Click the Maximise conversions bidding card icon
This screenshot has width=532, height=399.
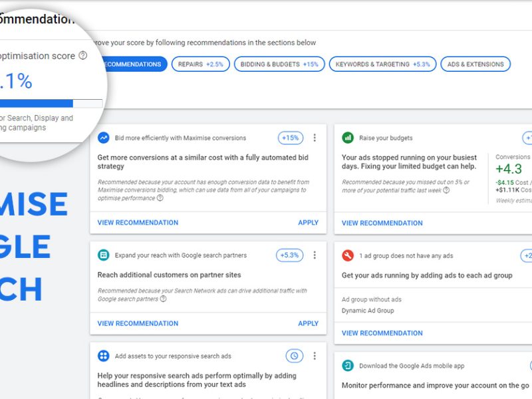coord(104,138)
